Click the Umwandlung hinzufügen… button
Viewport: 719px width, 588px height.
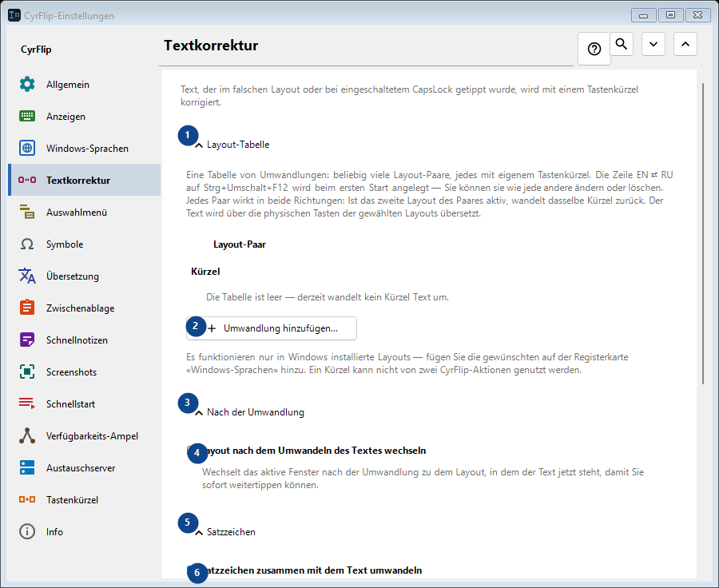pos(272,328)
